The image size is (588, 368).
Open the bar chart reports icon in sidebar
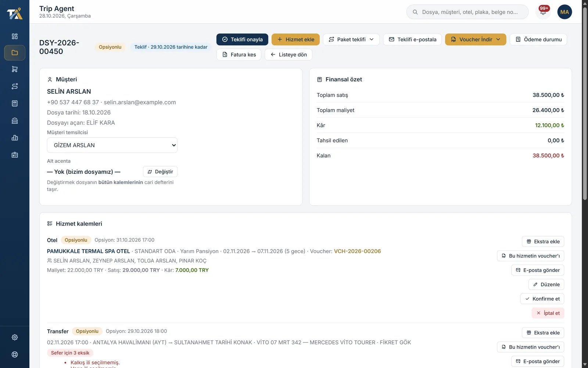click(15, 138)
